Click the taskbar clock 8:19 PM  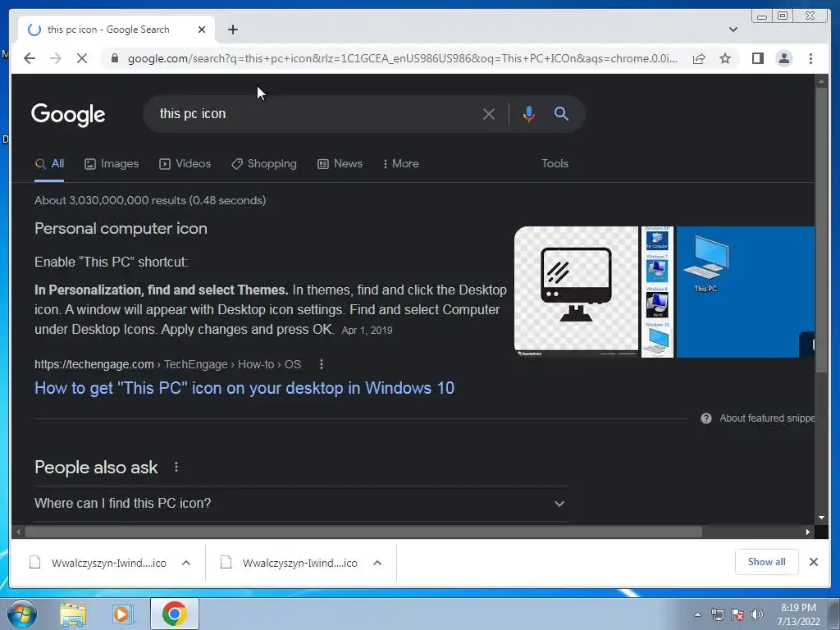click(798, 614)
